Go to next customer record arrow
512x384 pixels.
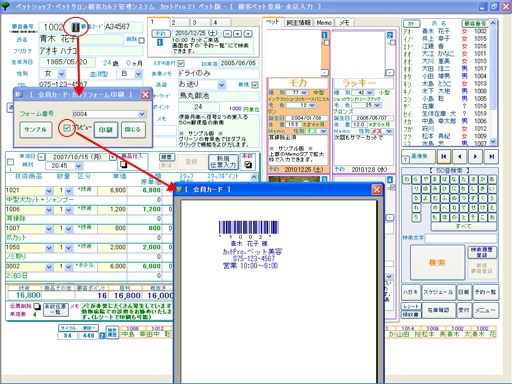(x=475, y=156)
